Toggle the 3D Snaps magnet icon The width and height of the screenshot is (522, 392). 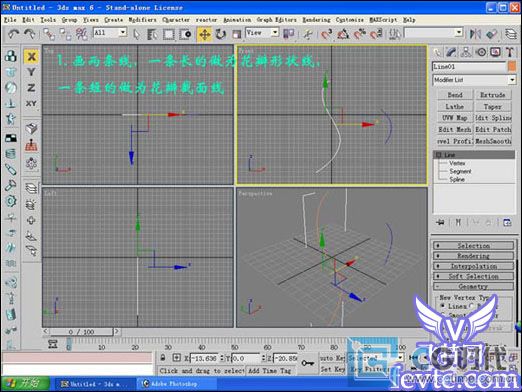click(x=326, y=34)
